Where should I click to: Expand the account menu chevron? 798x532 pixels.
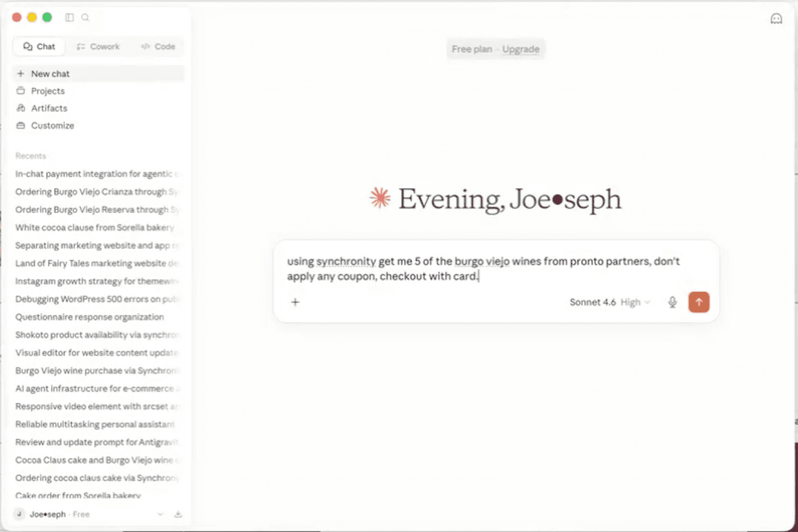point(160,514)
